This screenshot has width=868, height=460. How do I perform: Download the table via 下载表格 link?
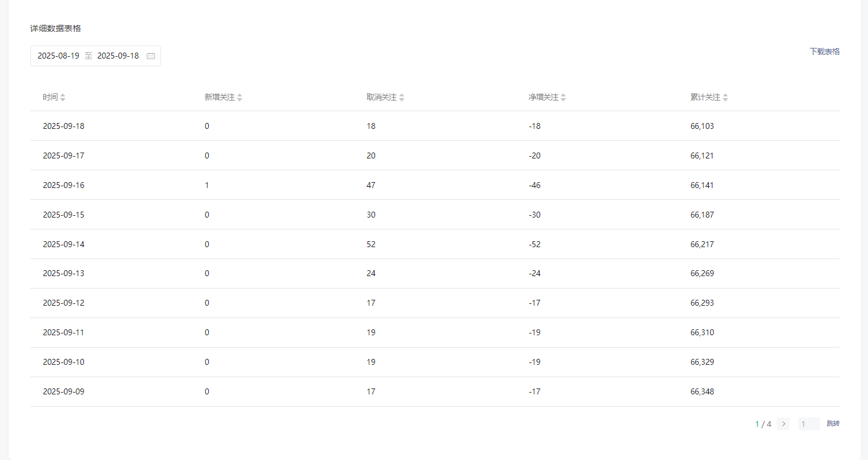(824, 51)
